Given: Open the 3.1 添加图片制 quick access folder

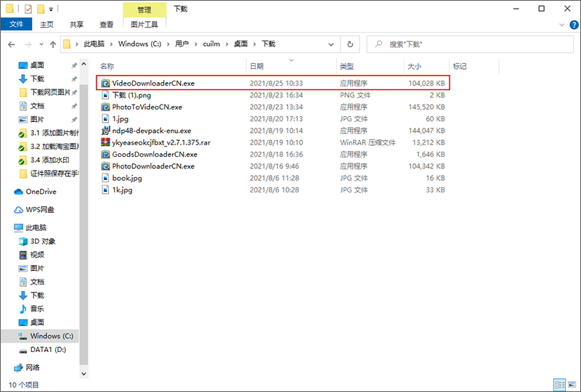Looking at the screenshot, I should (48, 133).
